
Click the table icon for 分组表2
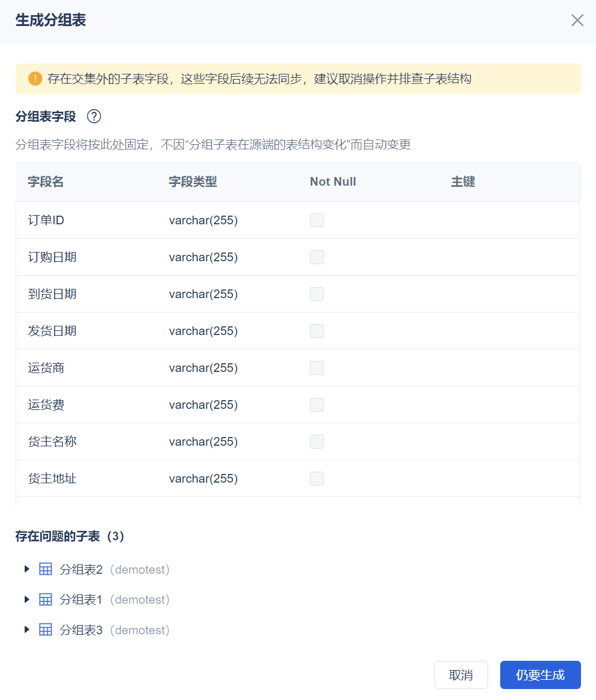[46, 570]
